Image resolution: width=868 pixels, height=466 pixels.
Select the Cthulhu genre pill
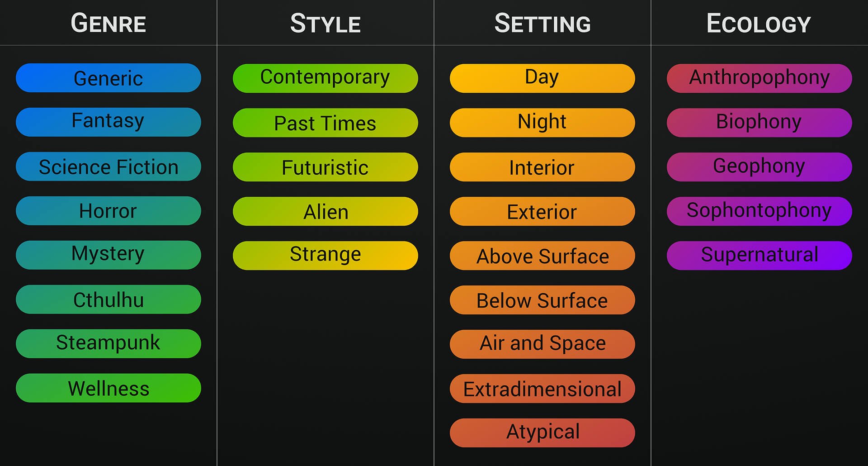point(108,300)
